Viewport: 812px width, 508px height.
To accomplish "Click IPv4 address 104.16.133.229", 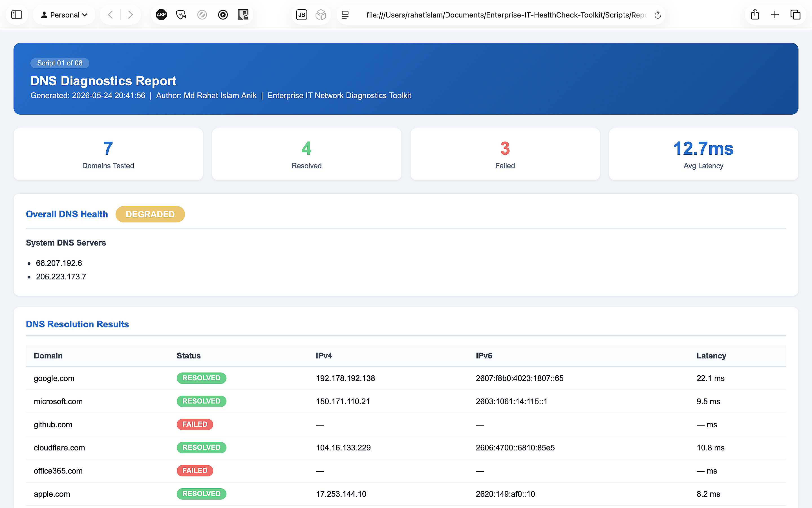I will (343, 448).
